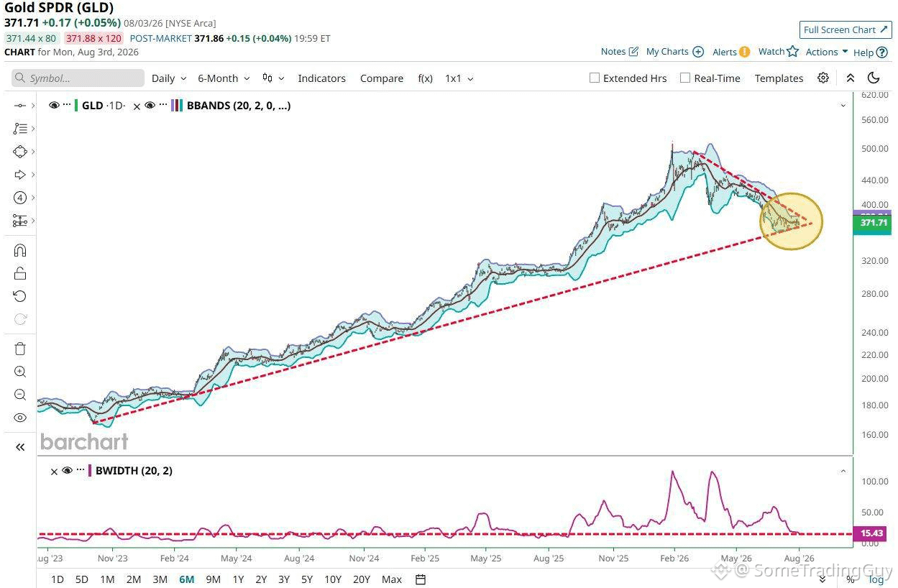Select the 5Y range tab
The height and width of the screenshot is (588, 898).
(307, 579)
